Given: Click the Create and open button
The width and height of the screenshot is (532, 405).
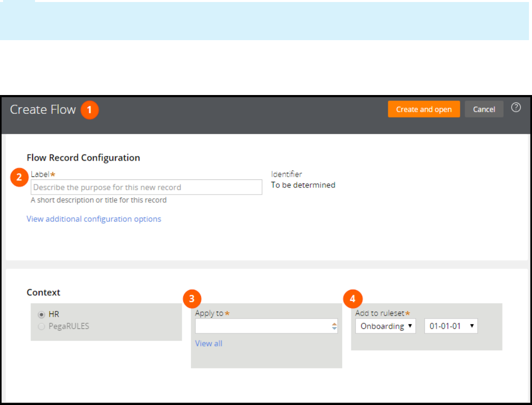Looking at the screenshot, I should [424, 109].
